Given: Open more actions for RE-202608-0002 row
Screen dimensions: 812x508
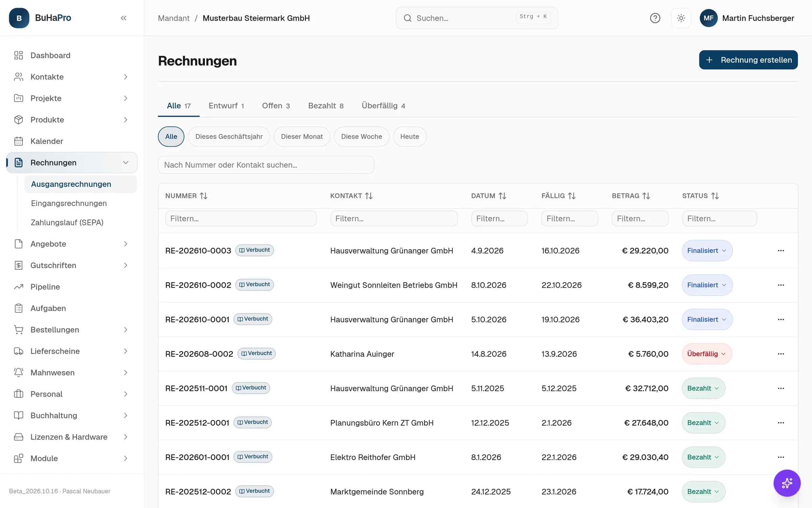Looking at the screenshot, I should 781,354.
